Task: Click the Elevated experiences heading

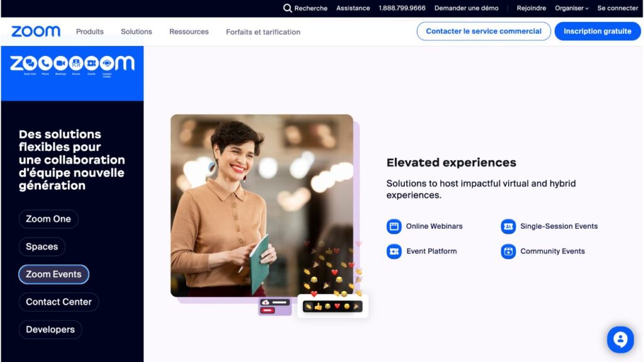Action: click(451, 163)
